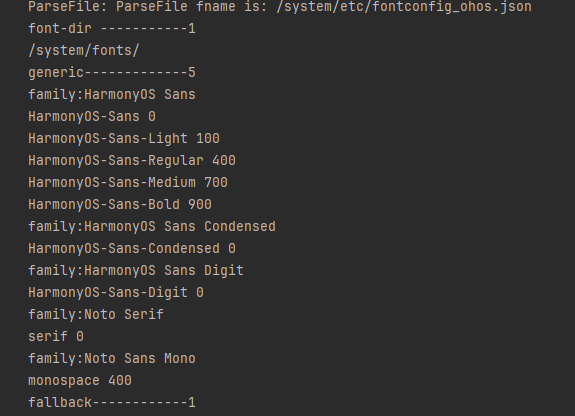Select the family:Noto Serif line
The height and width of the screenshot is (416, 575).
(x=96, y=315)
